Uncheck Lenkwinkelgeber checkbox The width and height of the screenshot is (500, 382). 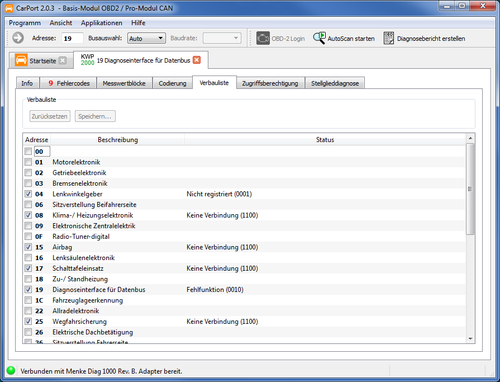pyautogui.click(x=28, y=194)
